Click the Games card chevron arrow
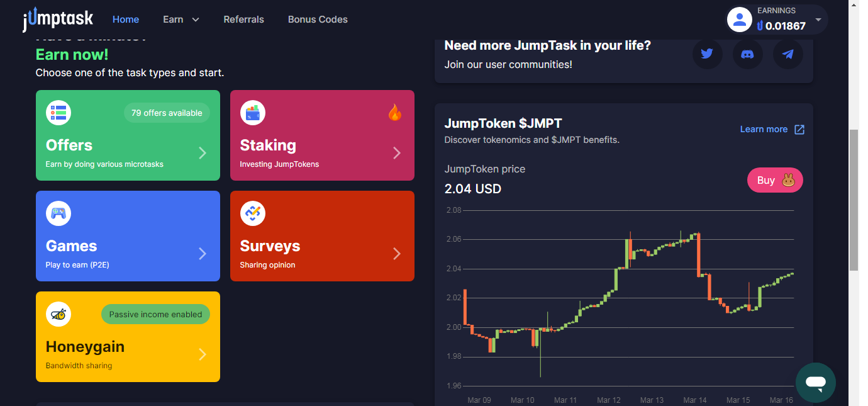The height and width of the screenshot is (406, 868). pos(203,254)
